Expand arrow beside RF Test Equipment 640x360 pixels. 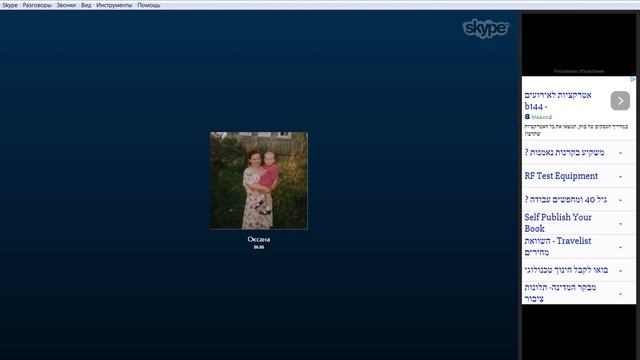pos(620,177)
